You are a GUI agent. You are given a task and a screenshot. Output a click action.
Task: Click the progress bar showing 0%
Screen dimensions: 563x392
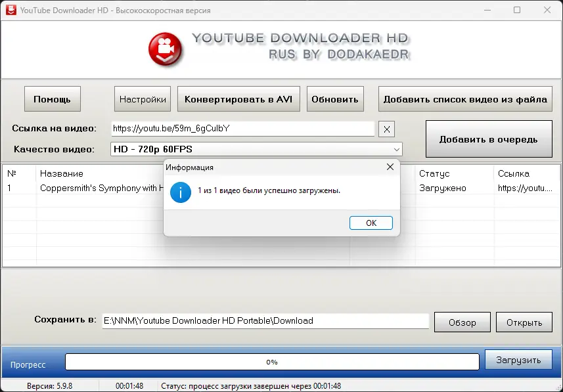click(271, 360)
